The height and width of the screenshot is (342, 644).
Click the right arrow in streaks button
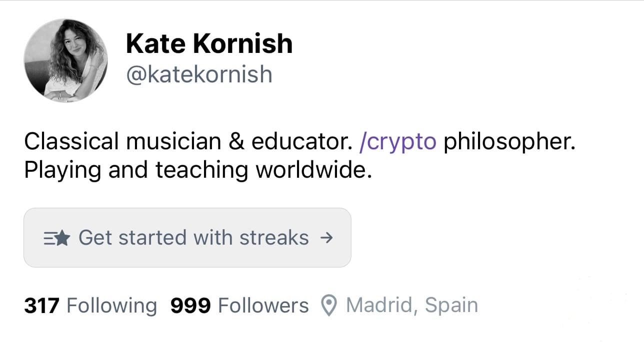tap(325, 238)
